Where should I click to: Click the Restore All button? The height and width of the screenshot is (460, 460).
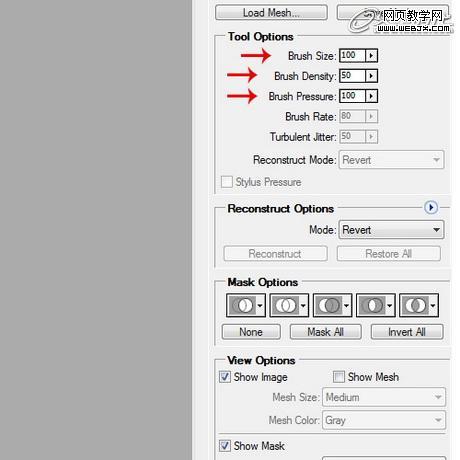coord(389,254)
